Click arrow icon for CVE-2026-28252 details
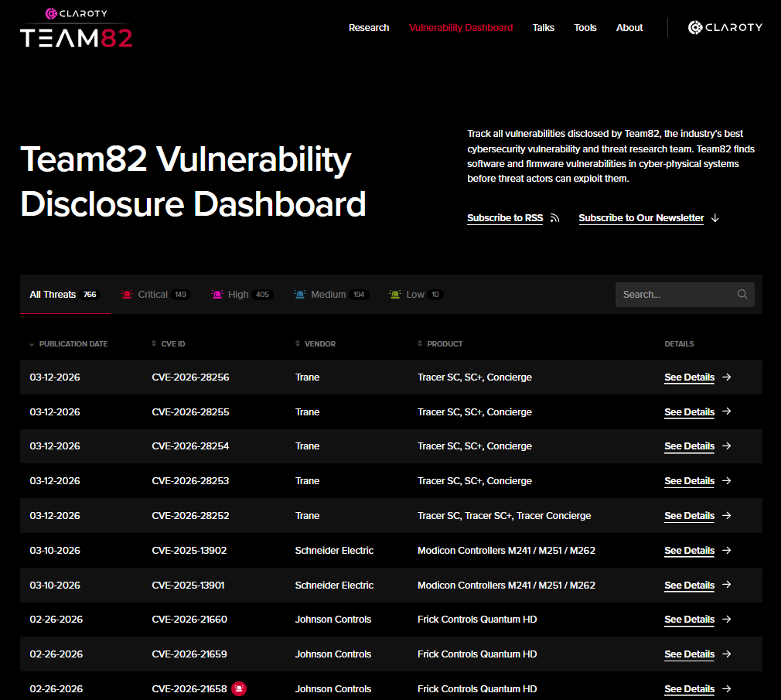Image resolution: width=781 pixels, height=700 pixels. pos(727,516)
